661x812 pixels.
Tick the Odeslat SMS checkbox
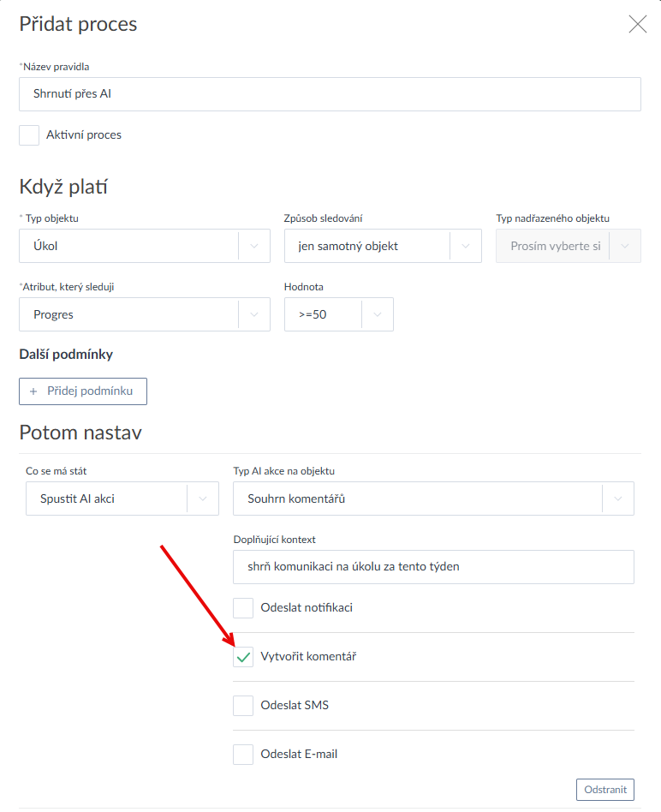(x=244, y=706)
